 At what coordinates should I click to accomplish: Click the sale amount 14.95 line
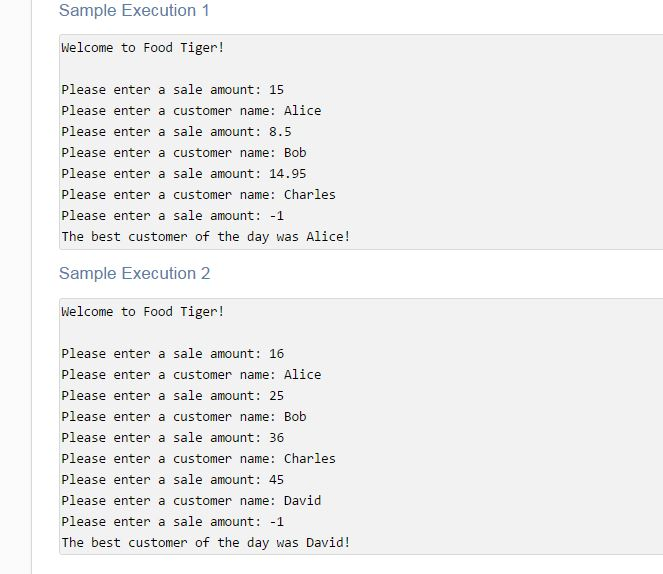(184, 173)
